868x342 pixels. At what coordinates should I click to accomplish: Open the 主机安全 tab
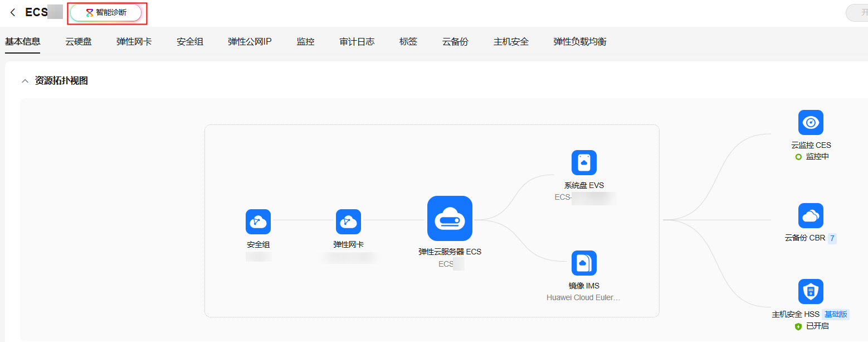(x=511, y=41)
